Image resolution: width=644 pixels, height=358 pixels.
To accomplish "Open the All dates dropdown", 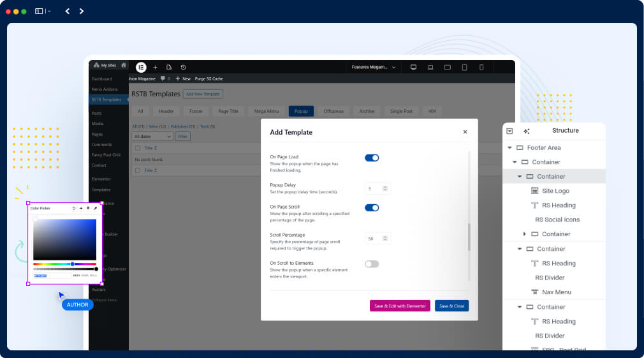I will pyautogui.click(x=152, y=137).
